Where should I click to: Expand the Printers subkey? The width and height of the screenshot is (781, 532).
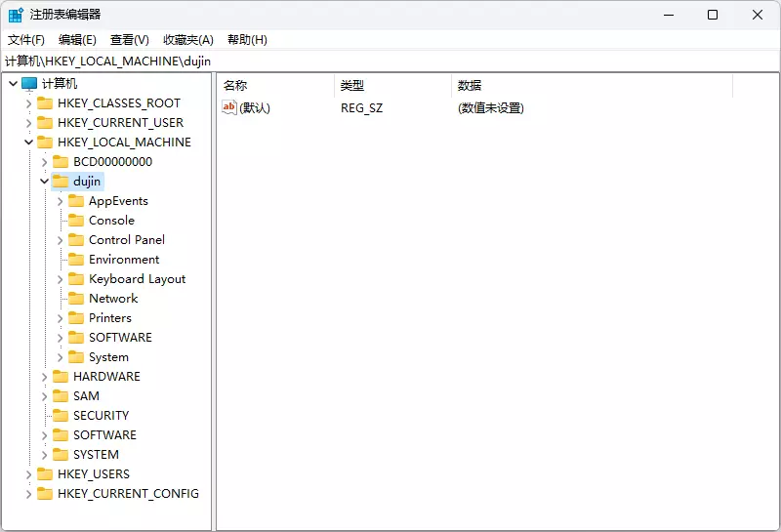[x=60, y=318]
